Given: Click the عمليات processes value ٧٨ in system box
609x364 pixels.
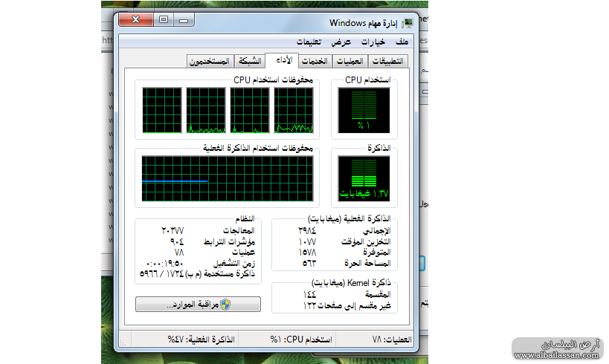Looking at the screenshot, I should [x=179, y=253].
